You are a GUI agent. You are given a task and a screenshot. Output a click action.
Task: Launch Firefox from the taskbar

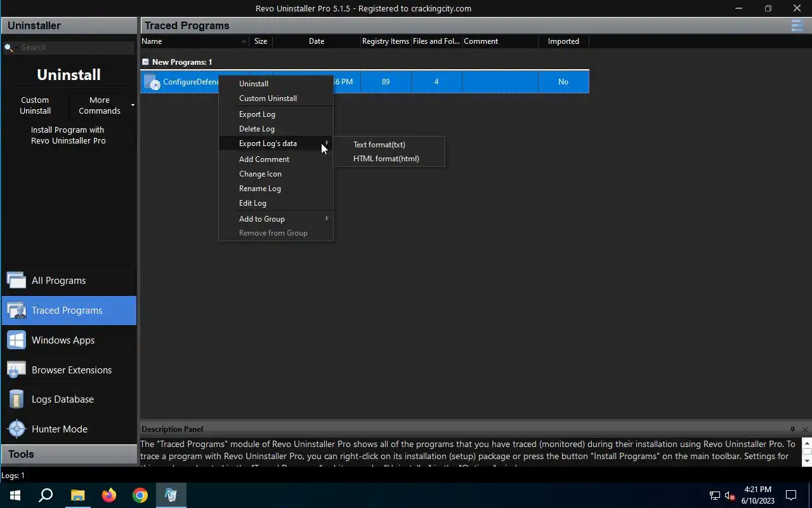click(109, 495)
